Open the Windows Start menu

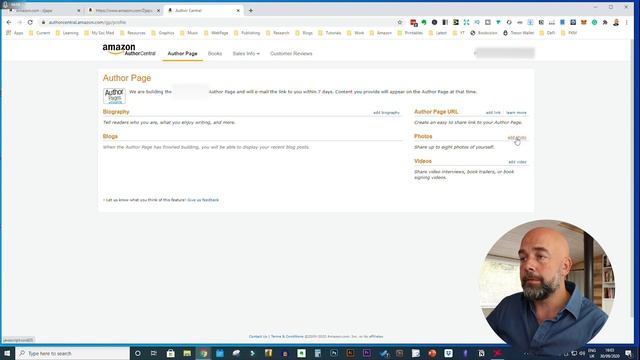click(7, 353)
